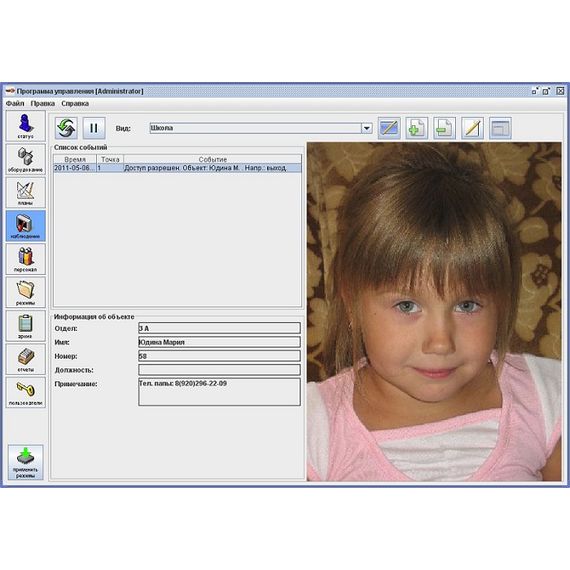Open the Справка menu
The image size is (570, 570).
(x=75, y=104)
